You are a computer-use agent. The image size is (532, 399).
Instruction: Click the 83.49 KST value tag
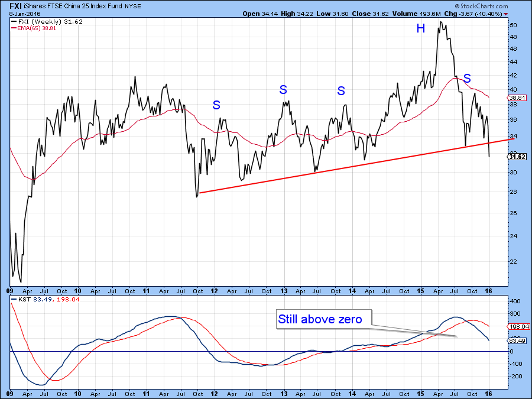point(518,340)
